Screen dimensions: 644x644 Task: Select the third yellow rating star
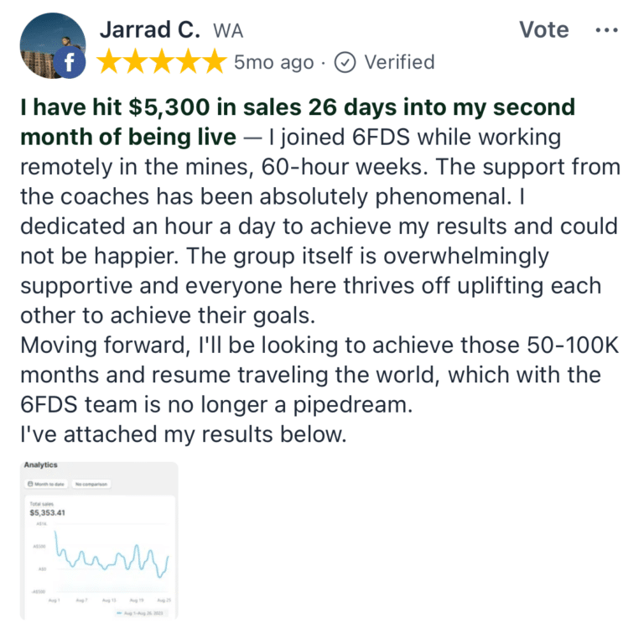pyautogui.click(x=162, y=61)
